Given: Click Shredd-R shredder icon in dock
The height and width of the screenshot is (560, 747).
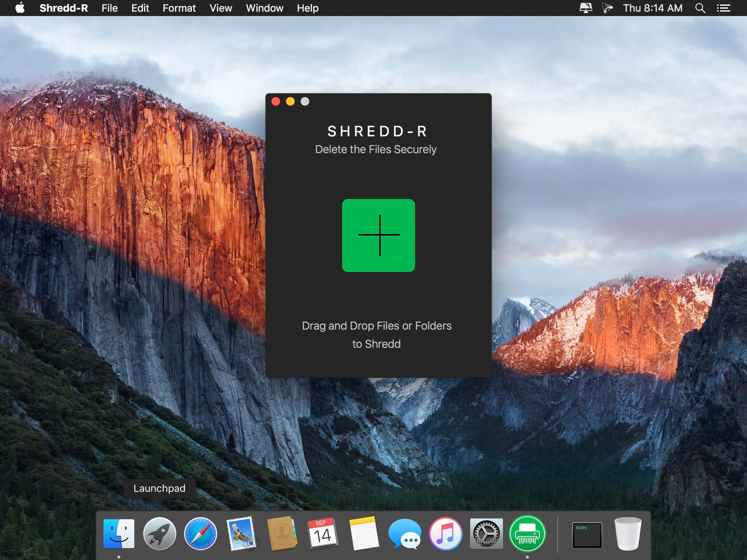Looking at the screenshot, I should click(x=527, y=534).
